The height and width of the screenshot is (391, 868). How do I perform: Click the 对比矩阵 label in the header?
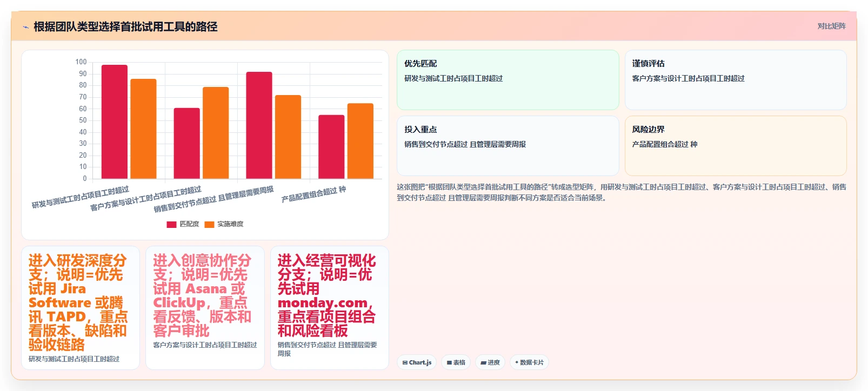click(x=831, y=26)
